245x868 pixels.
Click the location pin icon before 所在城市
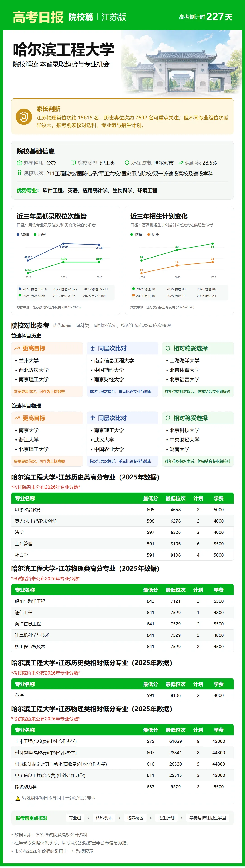point(127,163)
